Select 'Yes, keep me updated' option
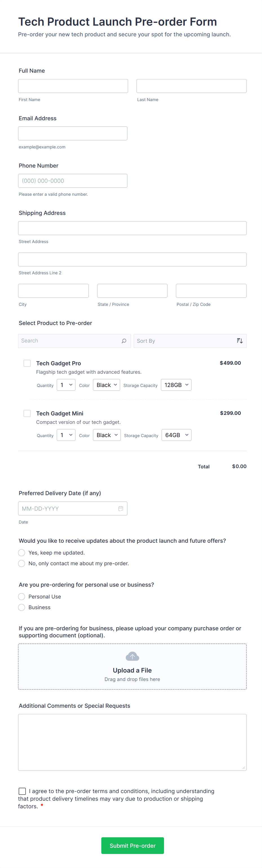Viewport: 262px width, 868px height. [22, 553]
